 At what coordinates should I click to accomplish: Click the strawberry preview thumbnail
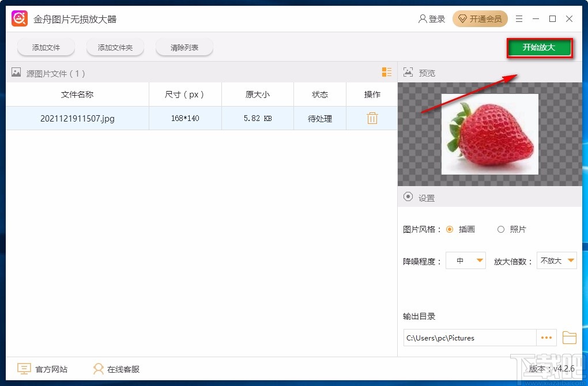[489, 134]
